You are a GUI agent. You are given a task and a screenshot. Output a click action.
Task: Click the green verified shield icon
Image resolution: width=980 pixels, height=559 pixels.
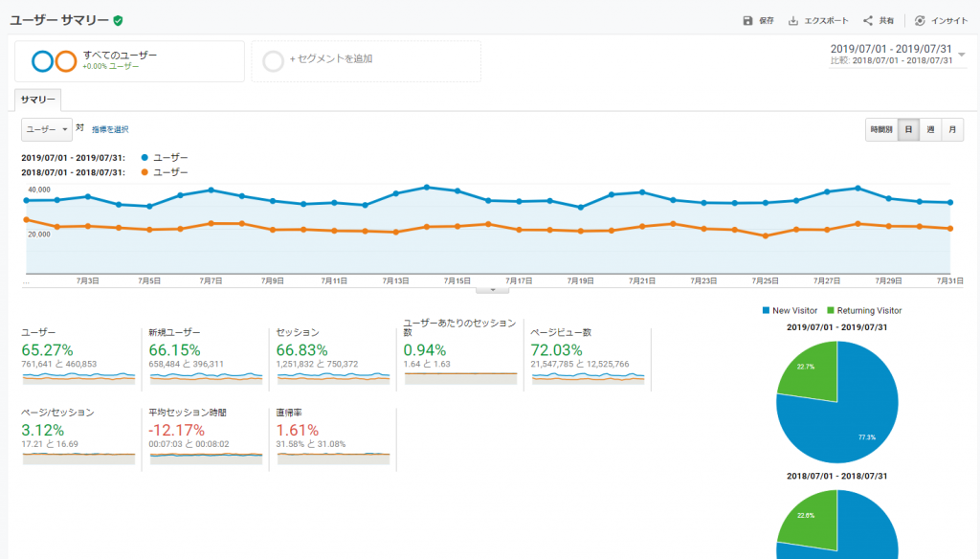[x=118, y=21]
